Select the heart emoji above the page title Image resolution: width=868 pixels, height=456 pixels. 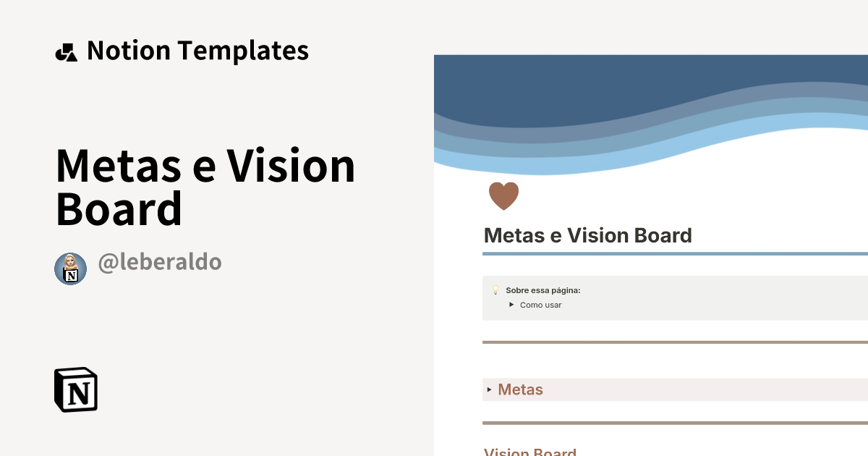503,195
